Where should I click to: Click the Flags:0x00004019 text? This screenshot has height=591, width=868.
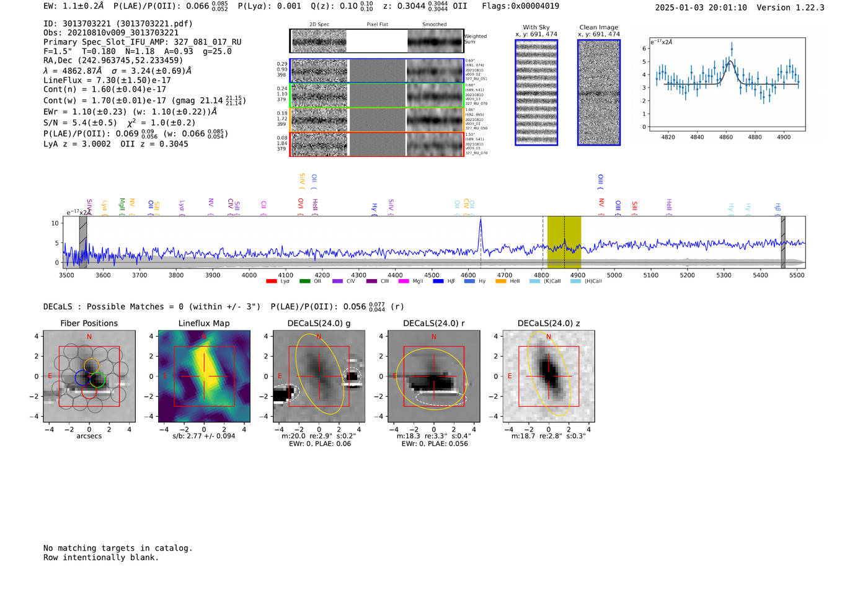point(521,6)
